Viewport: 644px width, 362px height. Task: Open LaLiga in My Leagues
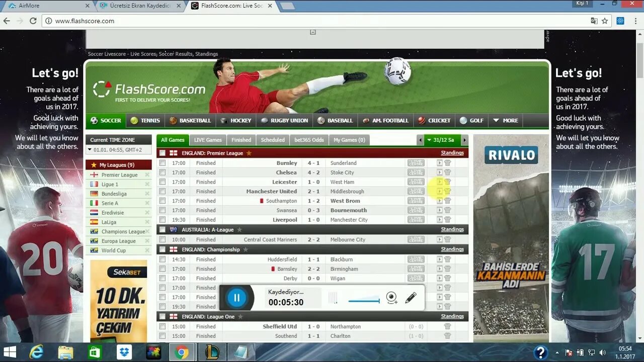[109, 222]
